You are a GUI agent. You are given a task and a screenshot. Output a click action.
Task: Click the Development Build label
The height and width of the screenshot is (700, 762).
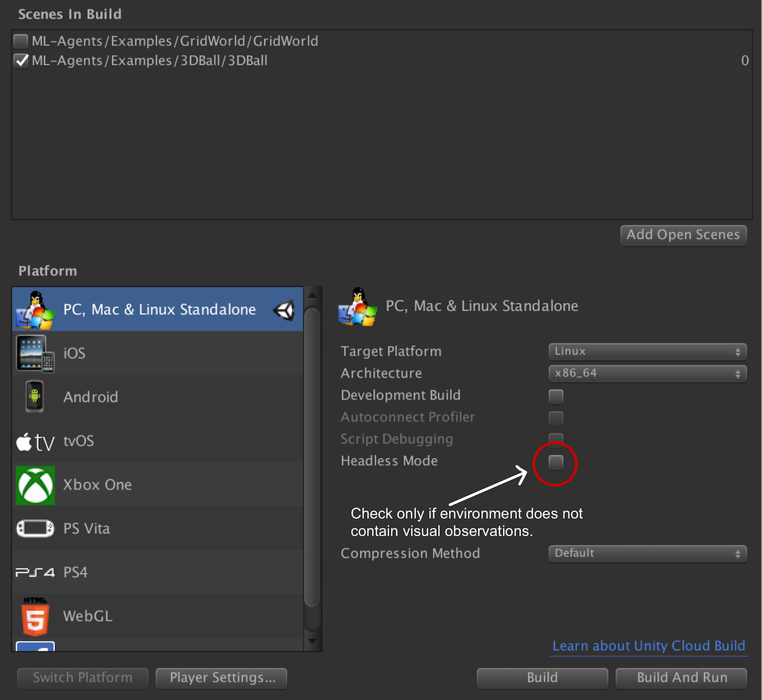coord(400,395)
